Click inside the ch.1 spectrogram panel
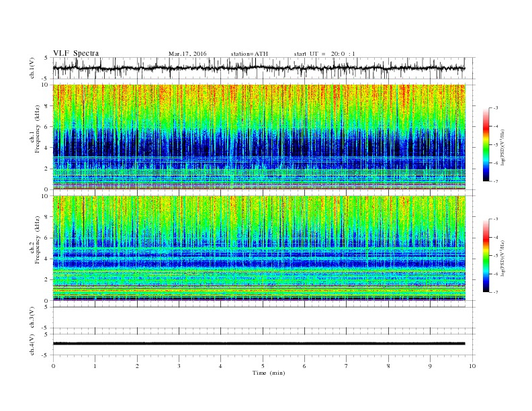Viewport: 532px width, 411px height. 259,137
